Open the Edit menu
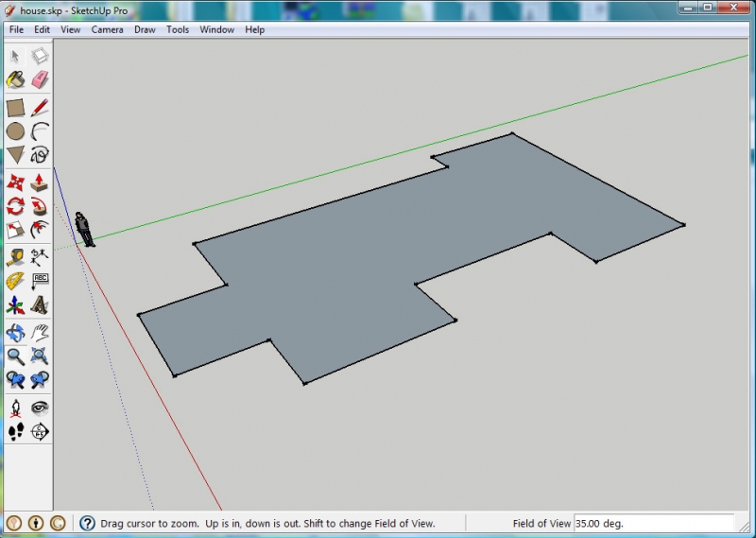Viewport: 756px width, 538px height. click(42, 29)
